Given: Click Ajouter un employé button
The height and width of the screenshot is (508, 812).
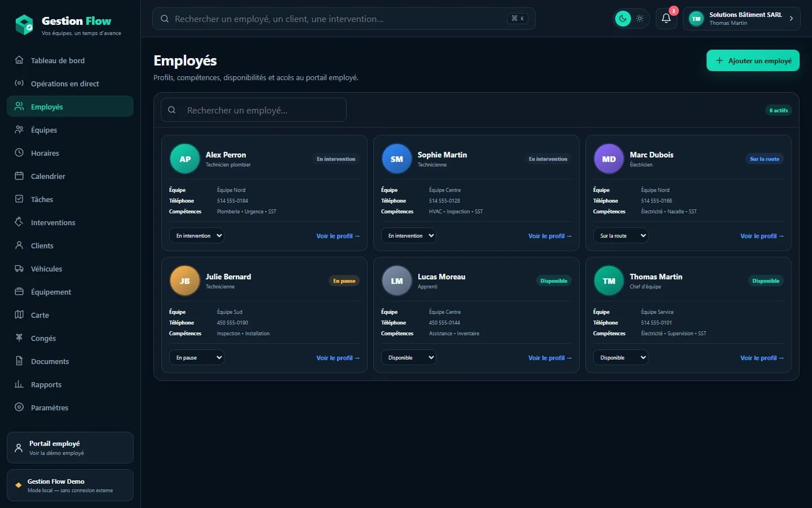Looking at the screenshot, I should (x=753, y=60).
